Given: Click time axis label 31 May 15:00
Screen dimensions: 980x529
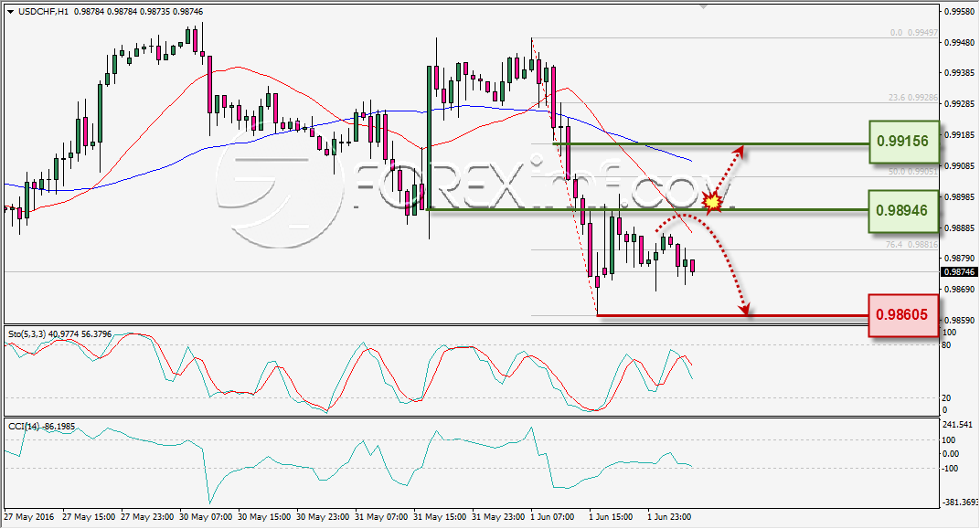Looking at the screenshot, I should 440,517.
